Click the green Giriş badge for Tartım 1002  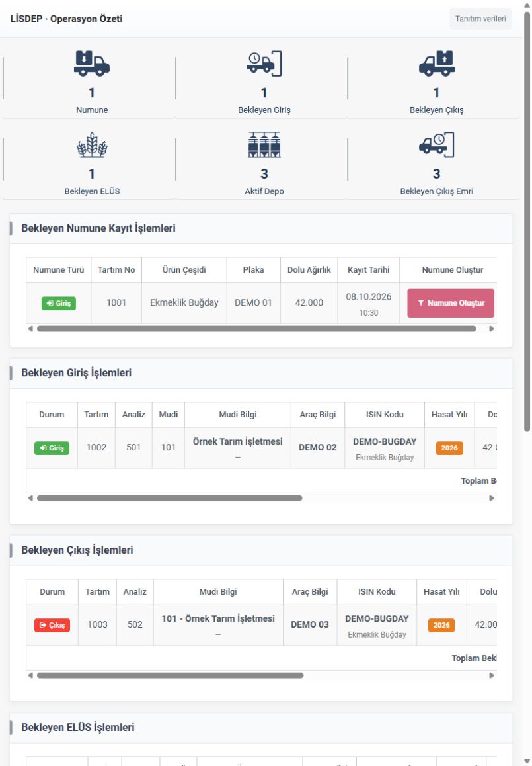click(x=52, y=448)
